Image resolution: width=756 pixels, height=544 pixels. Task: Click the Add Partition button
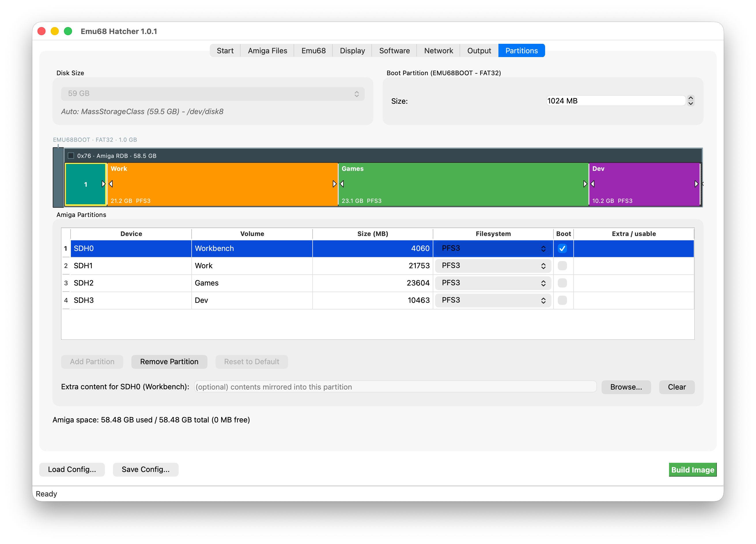pyautogui.click(x=92, y=362)
